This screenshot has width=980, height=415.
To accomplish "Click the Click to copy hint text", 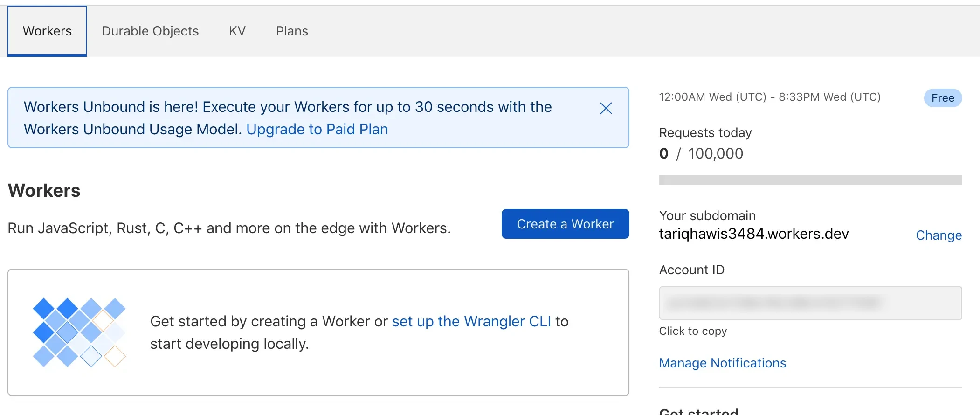I will point(693,331).
